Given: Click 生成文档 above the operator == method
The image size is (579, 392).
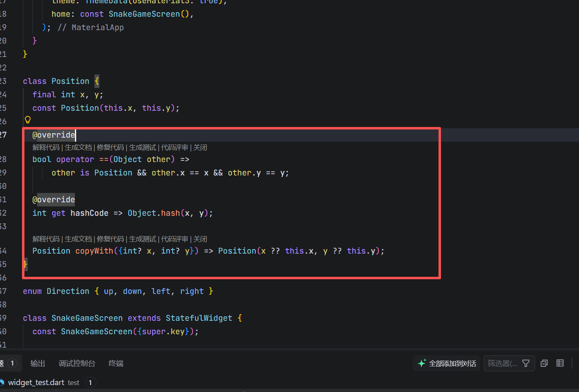Looking at the screenshot, I should (x=78, y=147).
